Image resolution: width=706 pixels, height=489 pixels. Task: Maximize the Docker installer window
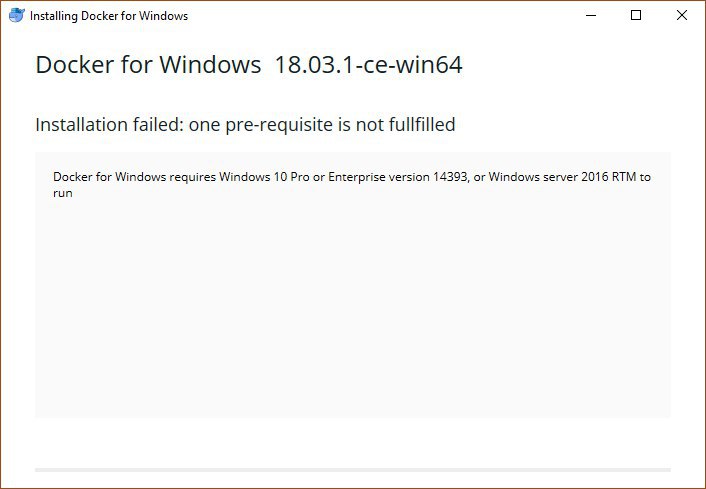point(636,16)
